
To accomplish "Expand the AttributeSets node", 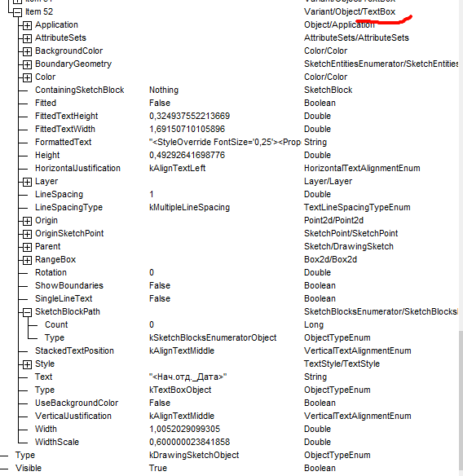I will pyautogui.click(x=27, y=38).
